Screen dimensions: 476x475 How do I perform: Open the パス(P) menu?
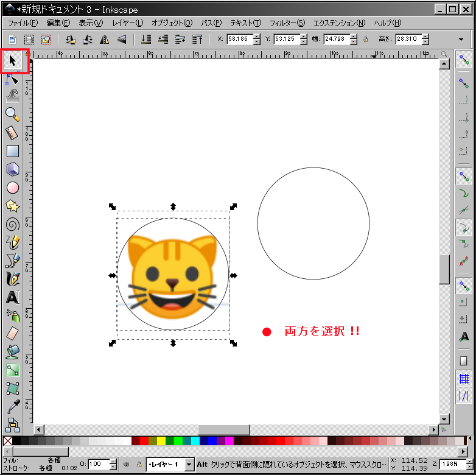click(x=211, y=23)
